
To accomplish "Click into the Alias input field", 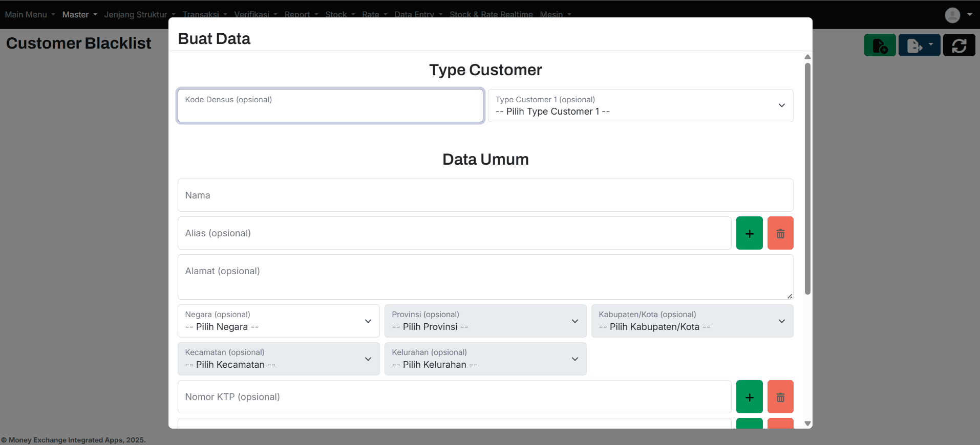I will coord(454,233).
